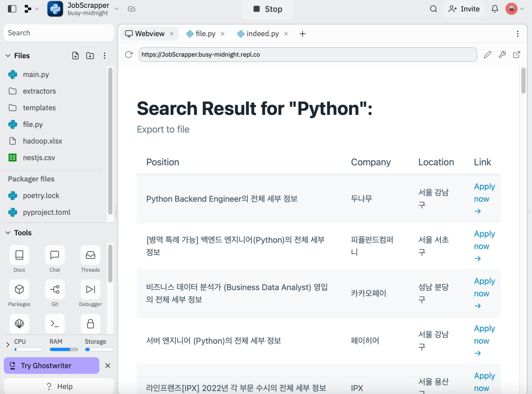Expand the CPU resources panel
Screen dimensions: 532x394
point(8,344)
